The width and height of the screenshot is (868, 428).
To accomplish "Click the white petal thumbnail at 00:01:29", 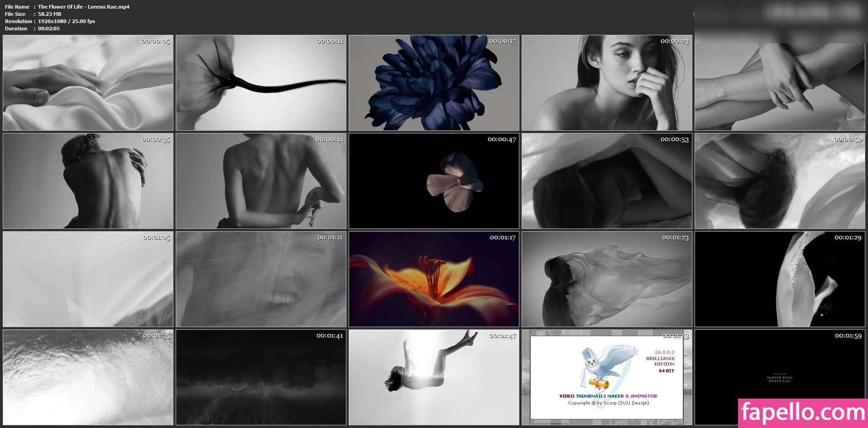I will pos(780,279).
